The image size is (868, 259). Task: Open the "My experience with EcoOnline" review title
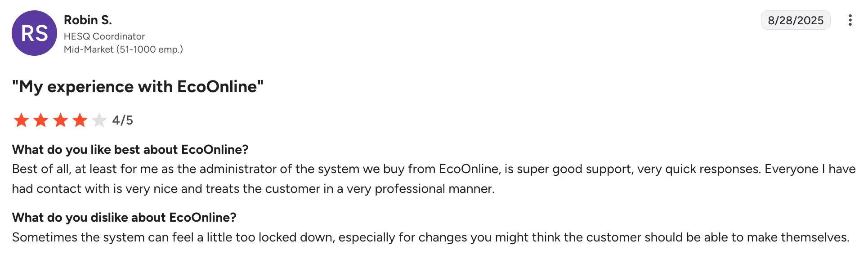click(x=138, y=86)
